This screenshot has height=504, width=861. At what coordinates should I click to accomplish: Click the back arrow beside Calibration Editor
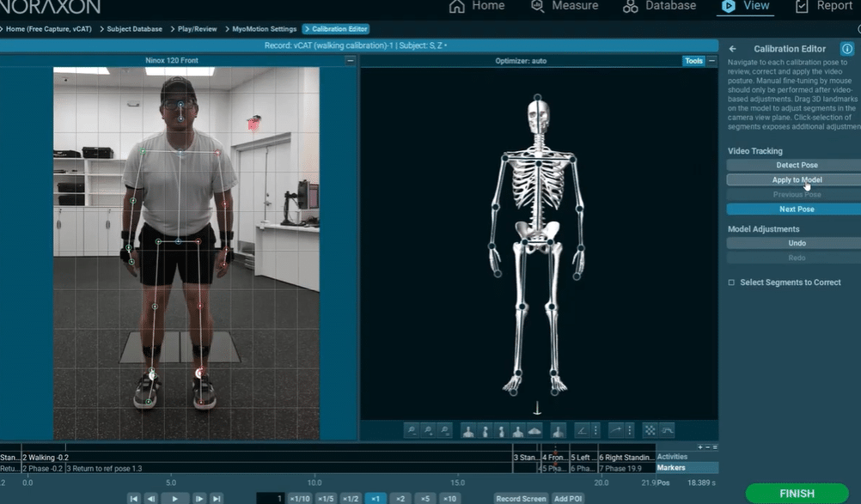733,49
